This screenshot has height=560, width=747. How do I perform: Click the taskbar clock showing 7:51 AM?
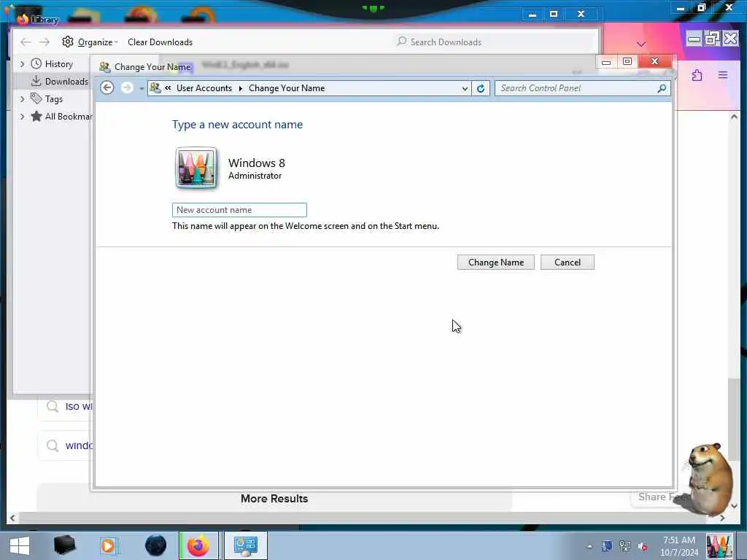679,546
